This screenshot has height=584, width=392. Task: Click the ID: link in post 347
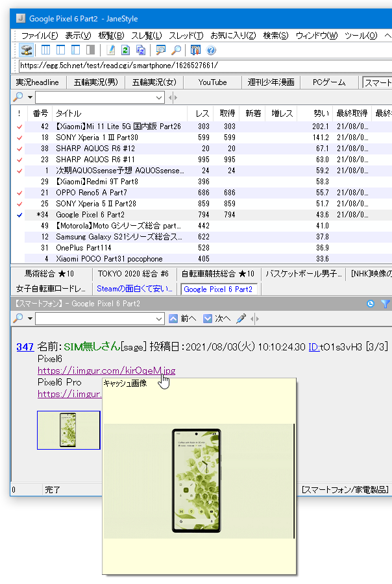[313, 347]
